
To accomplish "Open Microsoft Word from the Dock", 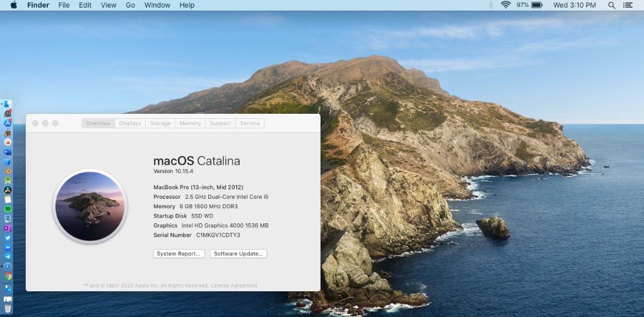I will click(8, 152).
